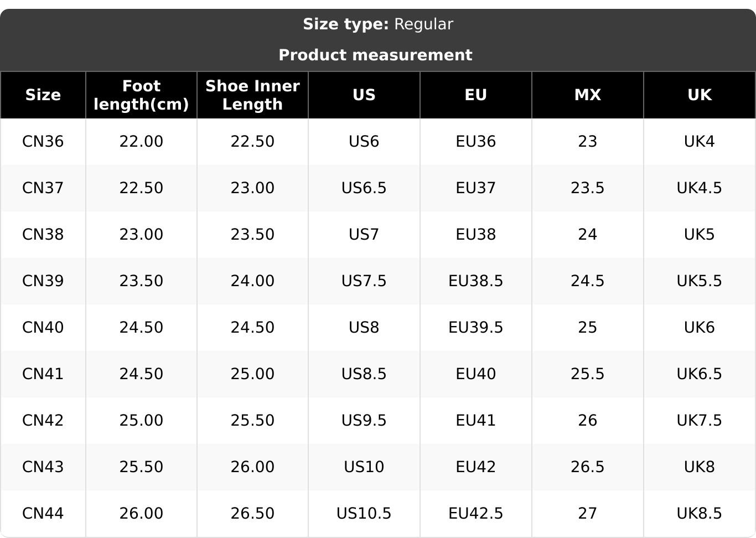Click the Size column header

click(x=43, y=95)
